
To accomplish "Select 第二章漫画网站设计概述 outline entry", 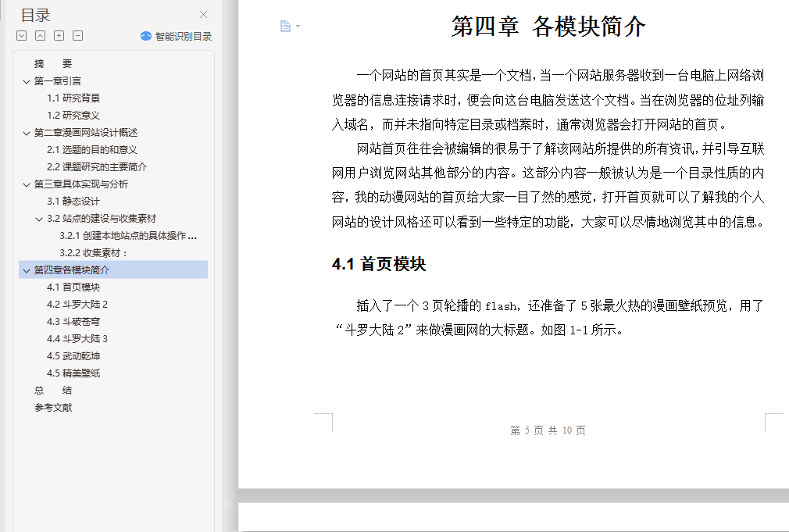I will 86,132.
